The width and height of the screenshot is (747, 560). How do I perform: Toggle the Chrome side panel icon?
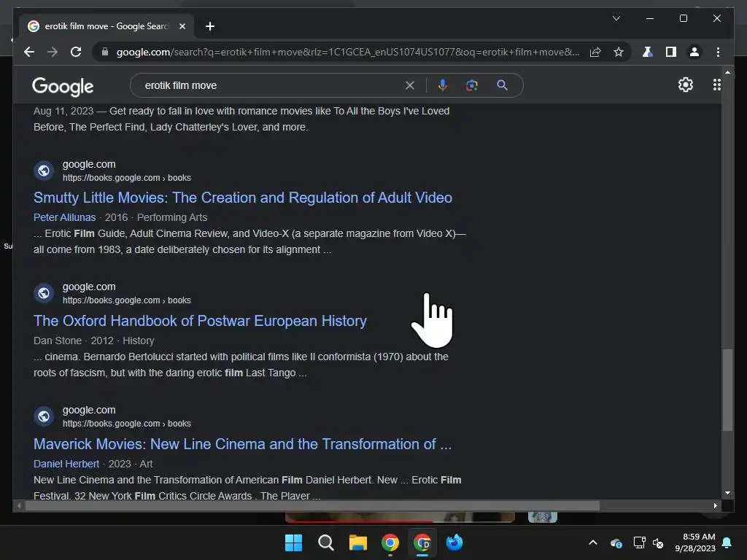[671, 52]
